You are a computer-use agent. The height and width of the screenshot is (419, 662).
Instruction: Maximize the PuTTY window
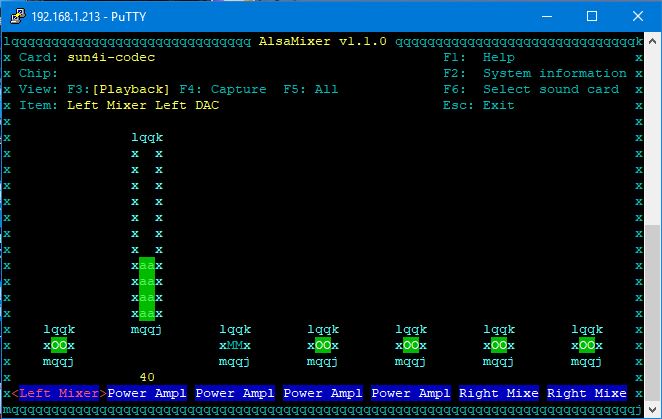[592, 16]
